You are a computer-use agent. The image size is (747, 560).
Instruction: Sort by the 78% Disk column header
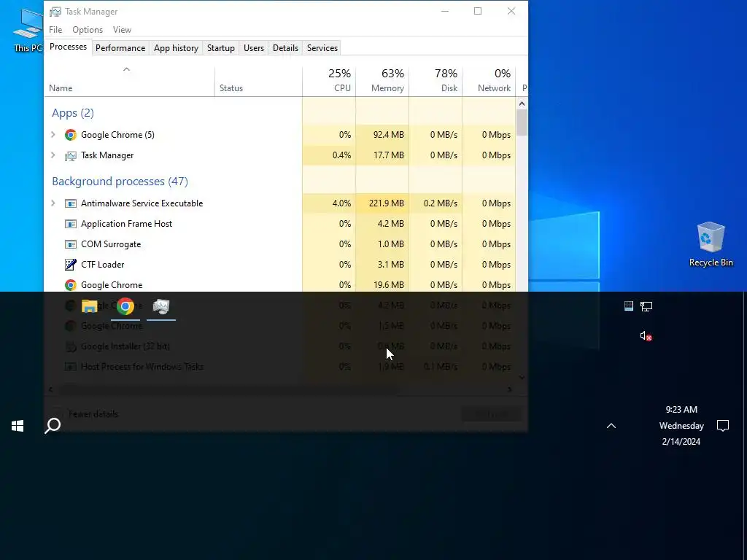click(436, 81)
